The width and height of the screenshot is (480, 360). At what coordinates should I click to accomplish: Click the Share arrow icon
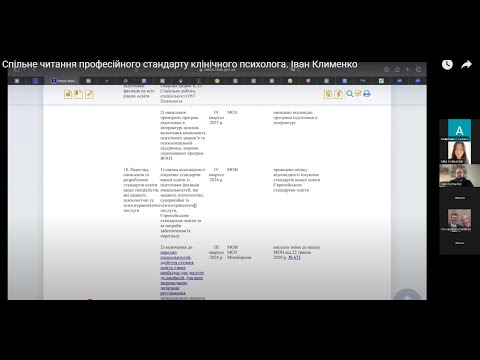click(x=466, y=64)
